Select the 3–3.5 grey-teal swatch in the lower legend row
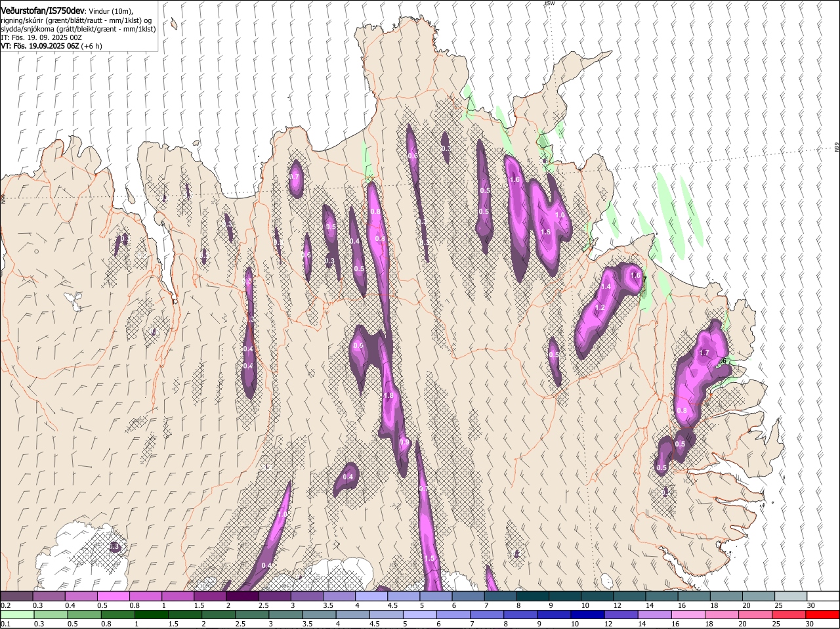Viewport: 840px width, 629px height. point(285,615)
